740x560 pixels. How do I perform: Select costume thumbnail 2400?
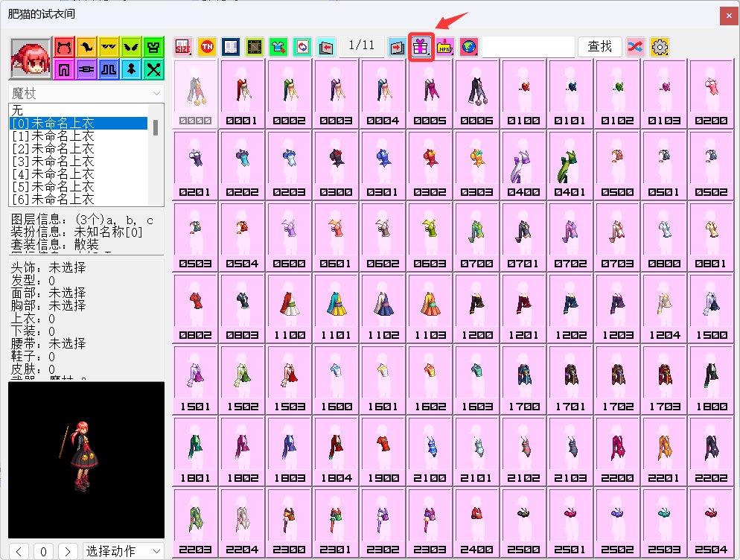pyautogui.click(x=476, y=523)
